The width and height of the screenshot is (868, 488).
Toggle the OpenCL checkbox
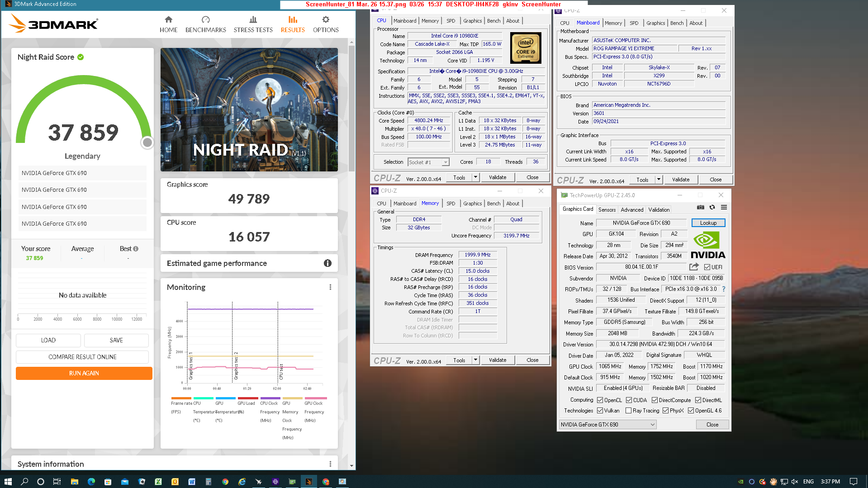(600, 400)
